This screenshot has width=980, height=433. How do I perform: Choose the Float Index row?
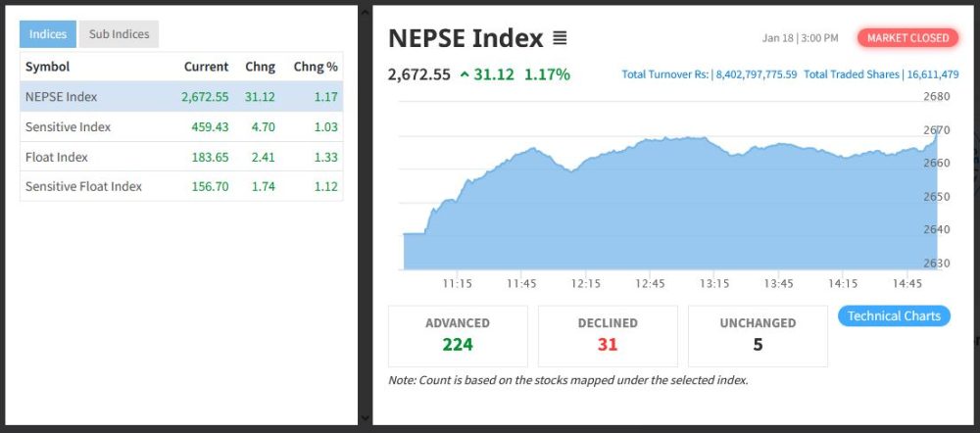point(181,157)
